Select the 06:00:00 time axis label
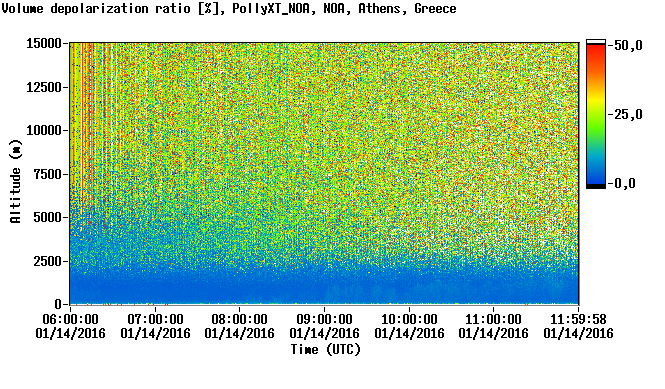This screenshot has width=665, height=389. coord(70,319)
